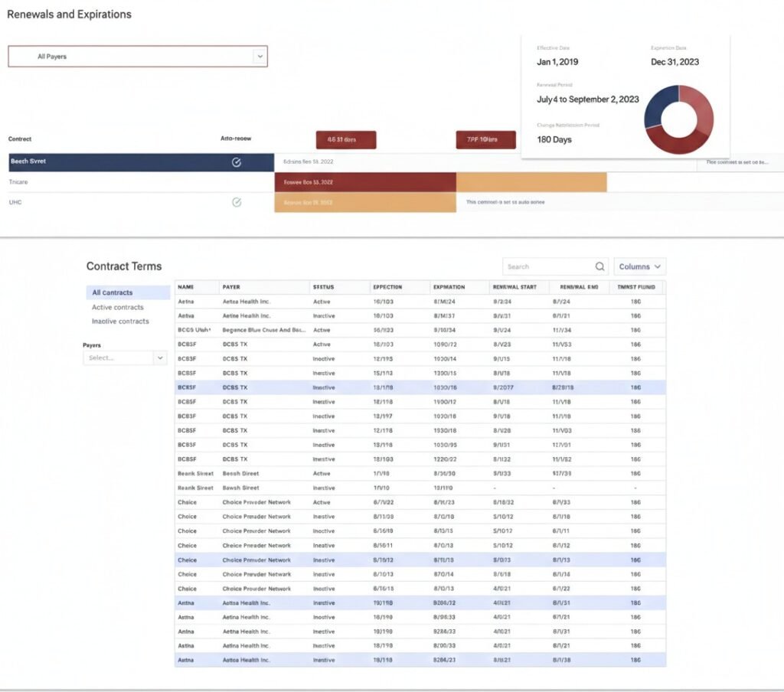This screenshot has height=692, width=784.
Task: Click the dark blue segment of the donut chart
Action: tap(658, 106)
